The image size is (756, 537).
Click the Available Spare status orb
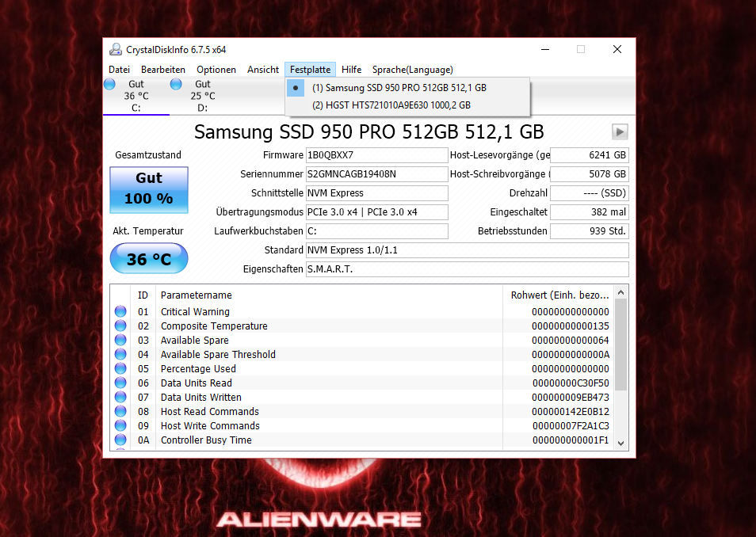coord(120,341)
